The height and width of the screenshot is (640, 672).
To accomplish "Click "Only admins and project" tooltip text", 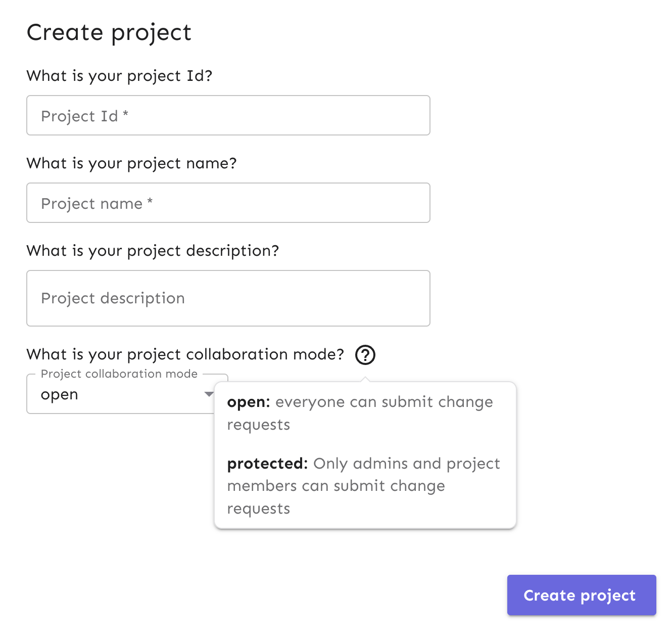I will (x=407, y=464).
